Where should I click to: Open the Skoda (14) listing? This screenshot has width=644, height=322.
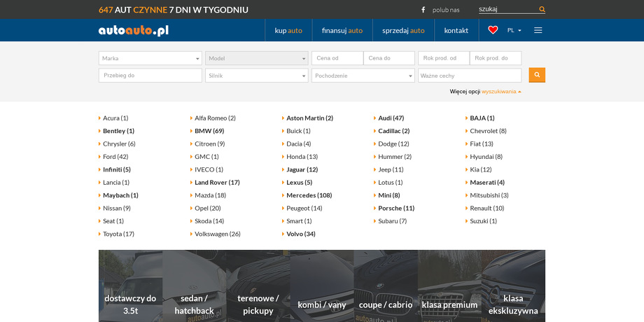pyautogui.click(x=209, y=221)
